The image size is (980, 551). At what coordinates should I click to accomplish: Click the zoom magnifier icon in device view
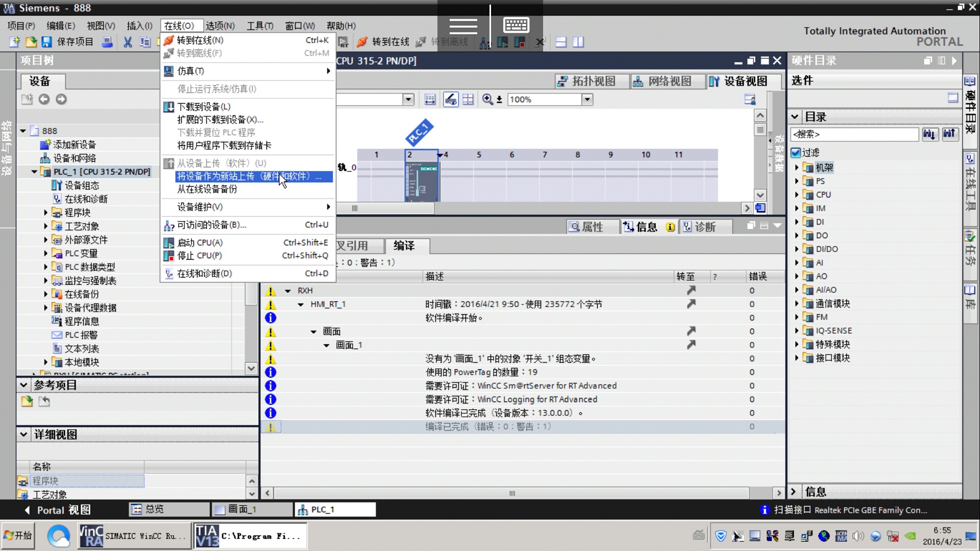click(x=487, y=99)
